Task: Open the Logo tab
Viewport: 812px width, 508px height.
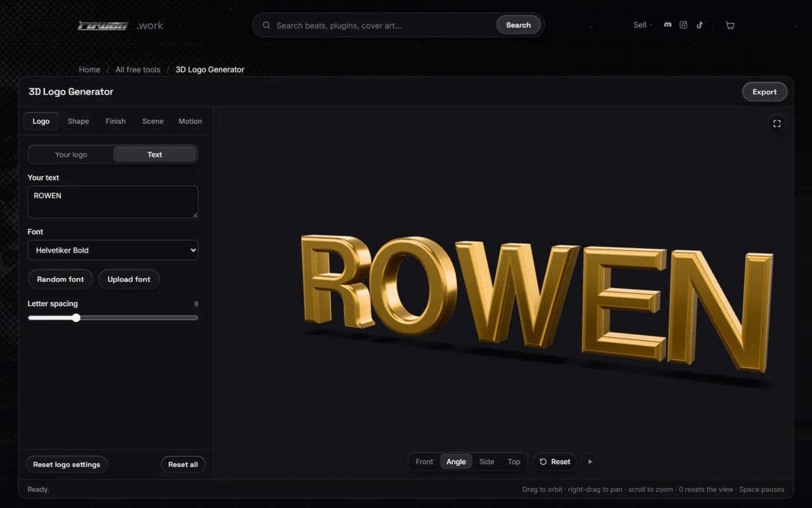Action: coord(41,121)
